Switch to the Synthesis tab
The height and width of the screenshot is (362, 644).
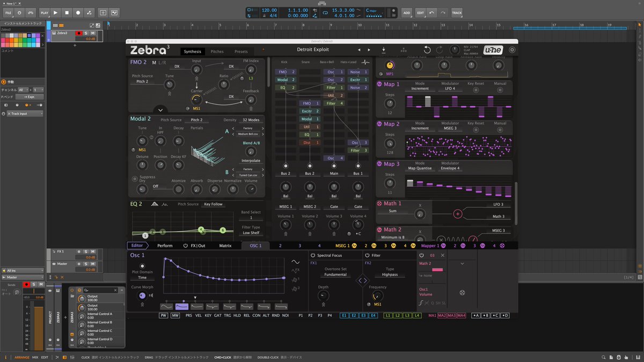click(192, 51)
